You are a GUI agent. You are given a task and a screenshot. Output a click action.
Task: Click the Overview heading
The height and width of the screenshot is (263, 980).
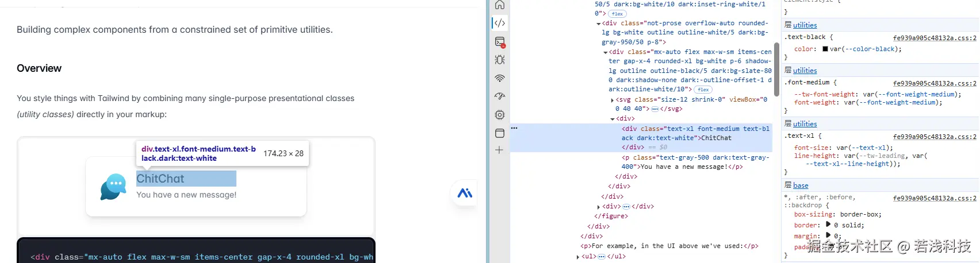point(39,68)
